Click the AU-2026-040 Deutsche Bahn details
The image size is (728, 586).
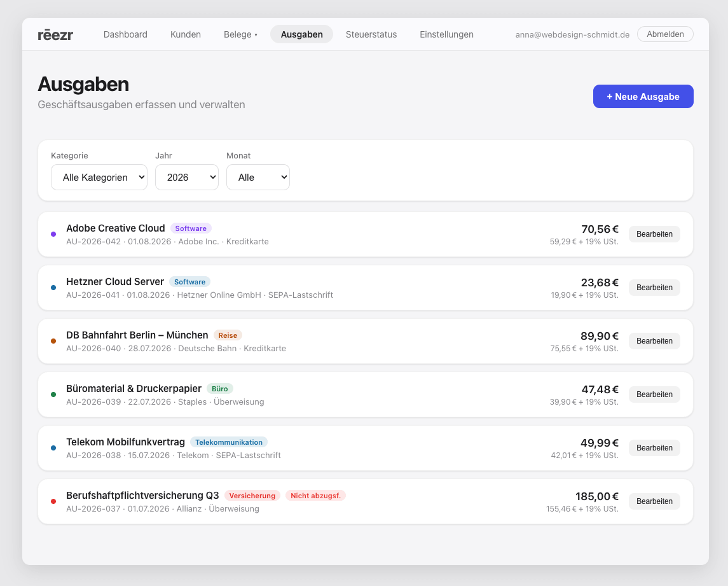[x=176, y=349]
